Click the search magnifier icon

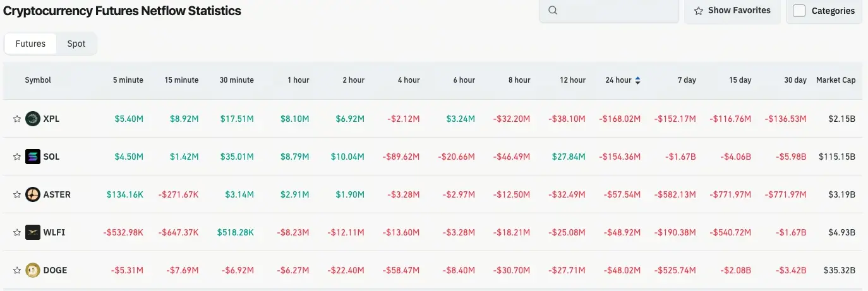pos(553,10)
